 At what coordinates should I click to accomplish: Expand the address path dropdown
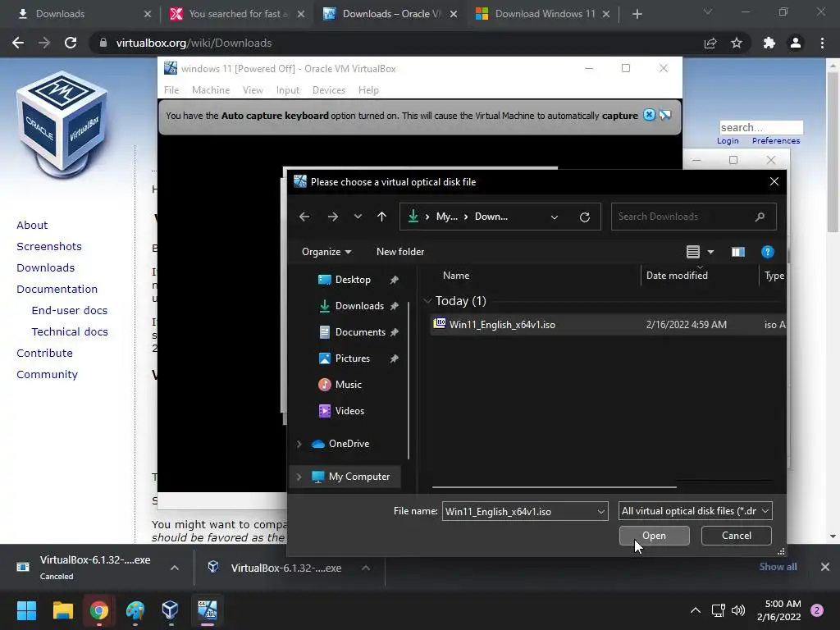click(x=555, y=217)
